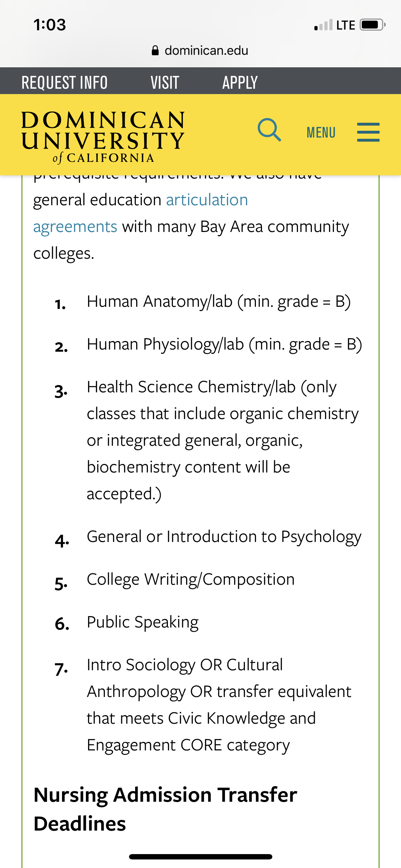This screenshot has width=401, height=868.
Task: Tap the home indicator bar at bottom
Action: pos(201,857)
